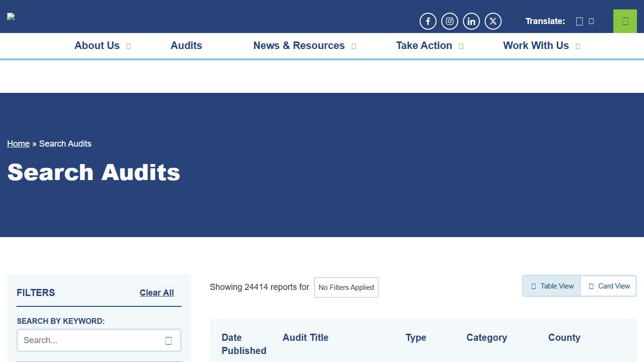The image size is (644, 362).
Task: Click the site logo in the header
Action: coord(10,16)
